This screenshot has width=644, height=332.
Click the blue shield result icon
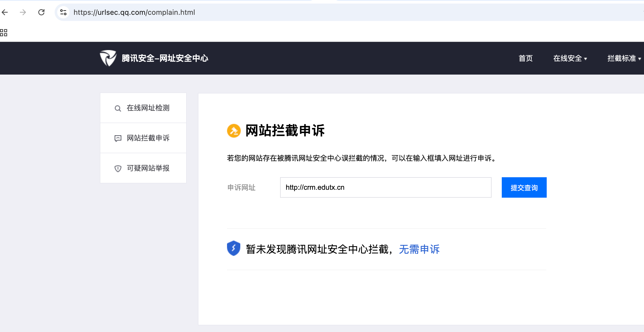click(233, 248)
